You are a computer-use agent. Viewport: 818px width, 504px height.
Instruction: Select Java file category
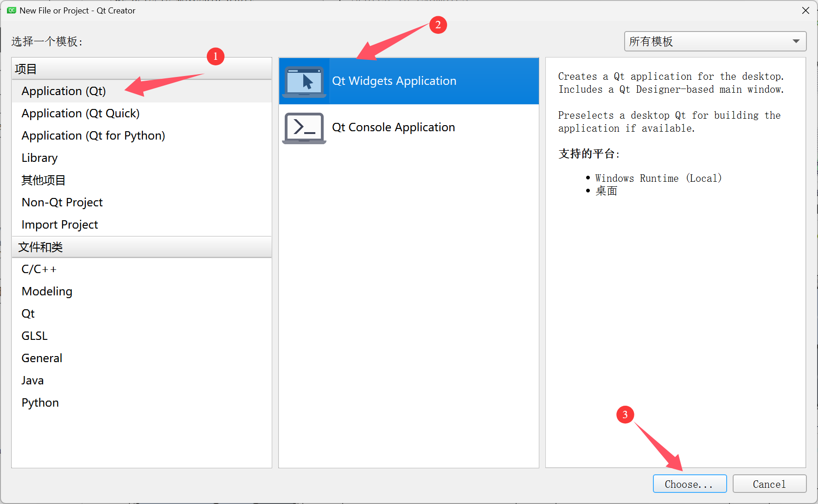click(x=141, y=380)
